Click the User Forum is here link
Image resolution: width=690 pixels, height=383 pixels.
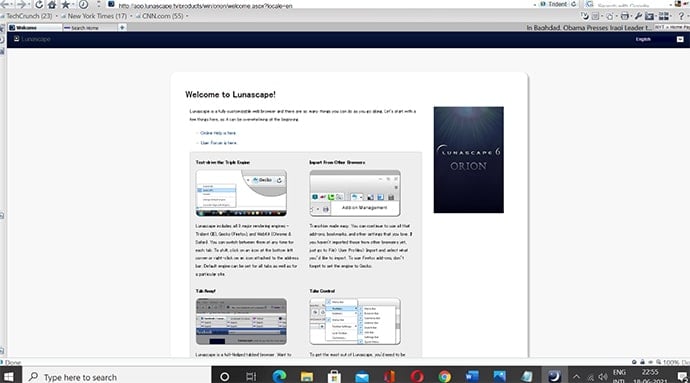tap(219, 143)
